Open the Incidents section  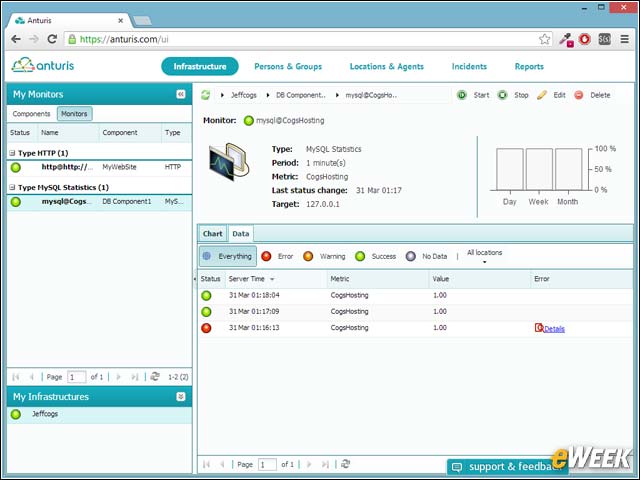[469, 66]
